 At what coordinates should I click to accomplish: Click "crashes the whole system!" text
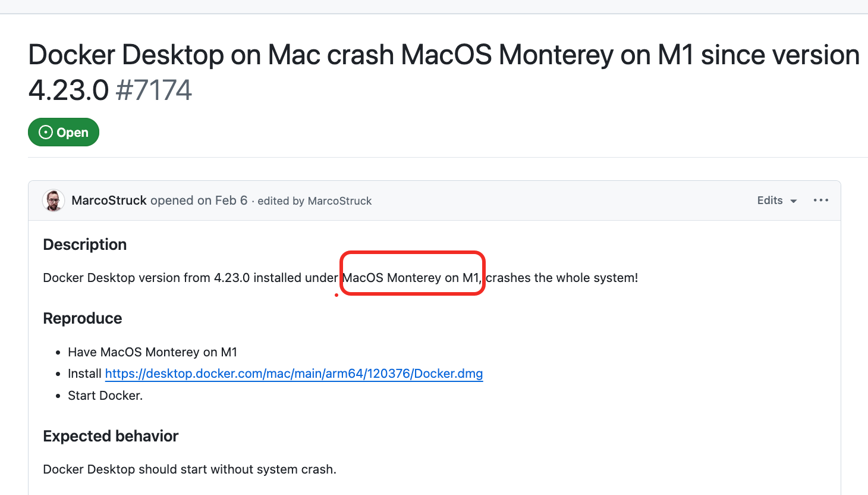coord(562,278)
